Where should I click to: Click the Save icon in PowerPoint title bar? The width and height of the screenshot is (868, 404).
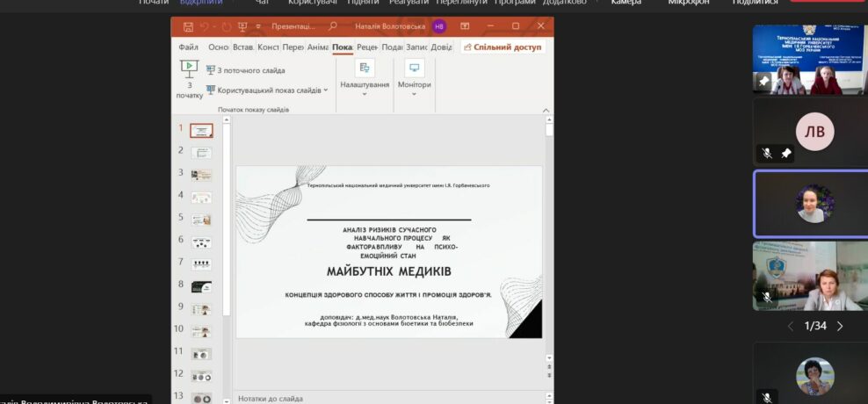coord(189,26)
